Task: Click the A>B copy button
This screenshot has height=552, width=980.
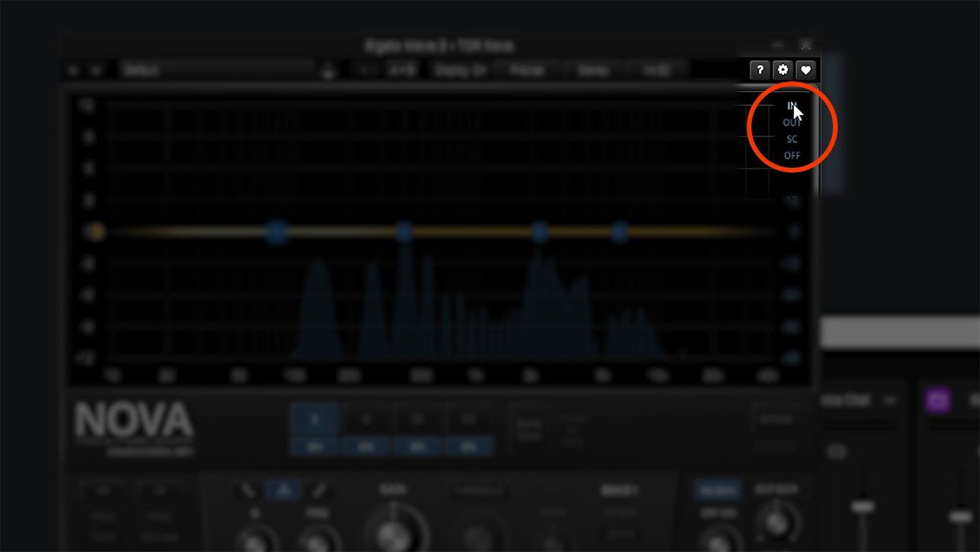Action: pyautogui.click(x=401, y=70)
